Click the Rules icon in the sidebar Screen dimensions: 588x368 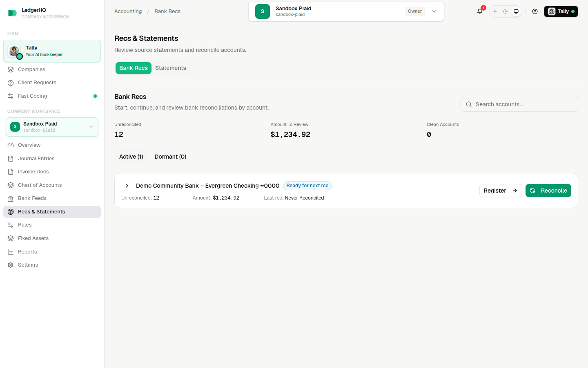pos(11,225)
